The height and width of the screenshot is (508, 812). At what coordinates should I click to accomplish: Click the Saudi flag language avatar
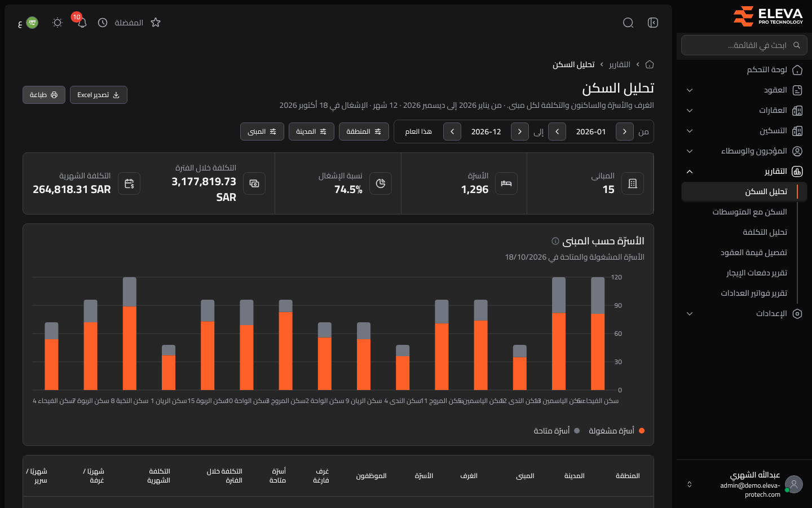pos(32,23)
